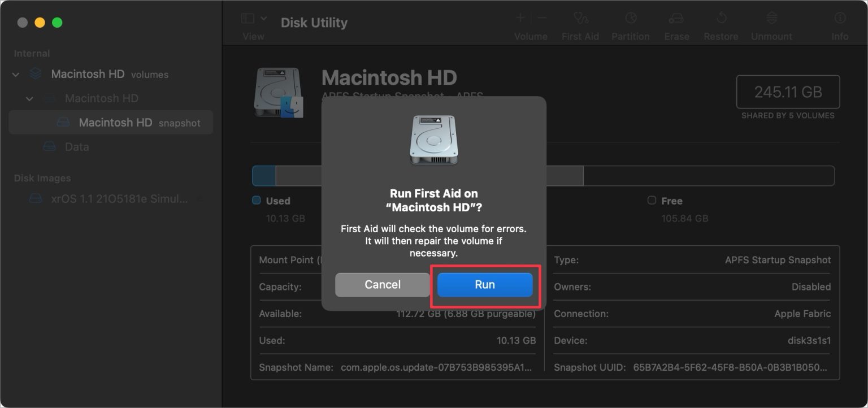Add a new Volume with the plus icon
Image resolution: width=868 pixels, height=408 pixels.
coord(520,18)
